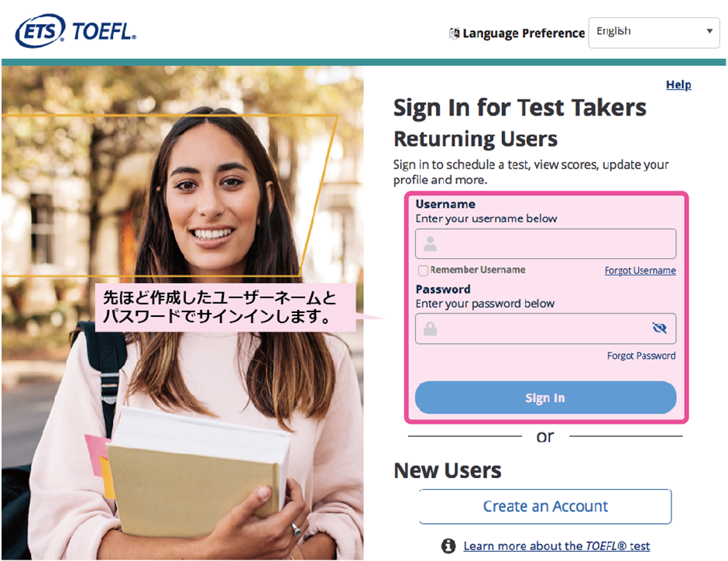Click the padlock icon in Password field
The width and height of the screenshot is (728, 561).
coord(431,329)
